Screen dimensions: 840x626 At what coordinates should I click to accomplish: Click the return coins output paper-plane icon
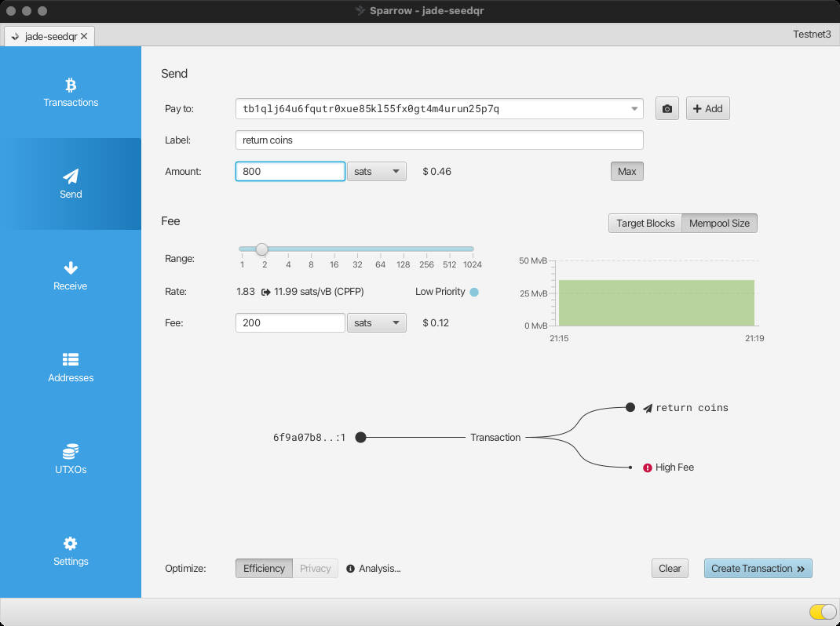coord(647,408)
